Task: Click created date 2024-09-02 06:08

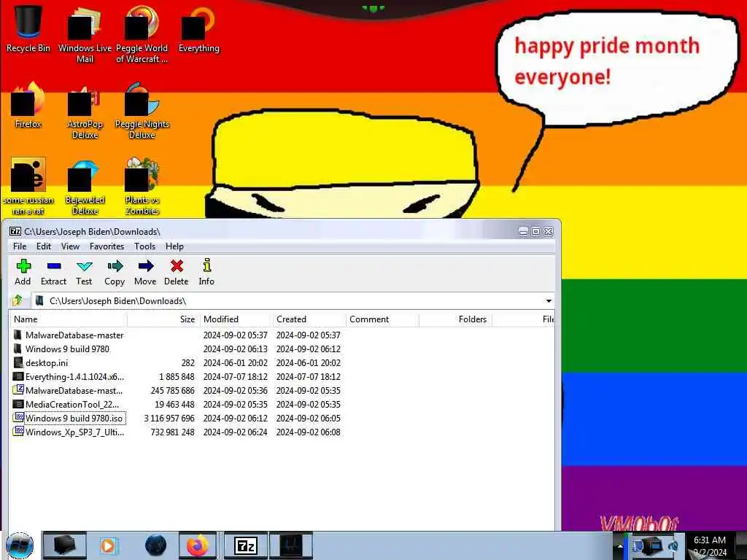Action: click(309, 432)
